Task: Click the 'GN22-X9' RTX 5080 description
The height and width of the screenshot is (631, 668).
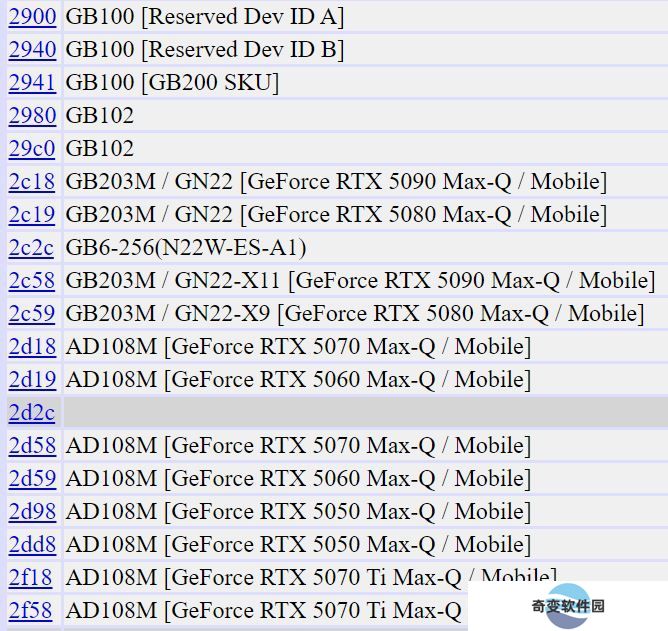Action: pyautogui.click(x=355, y=314)
